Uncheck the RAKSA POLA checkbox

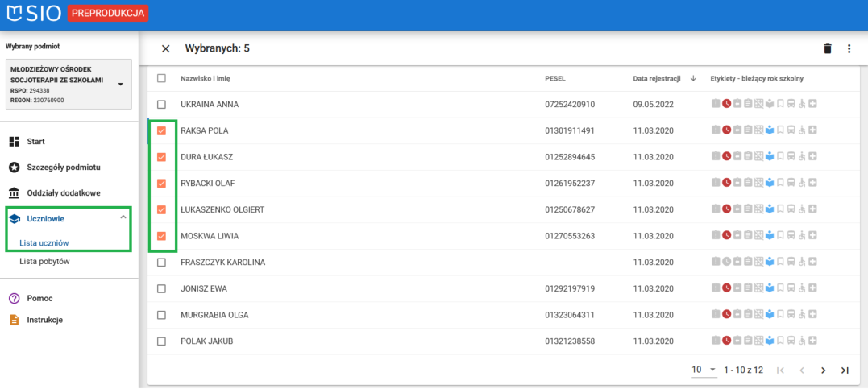(162, 130)
